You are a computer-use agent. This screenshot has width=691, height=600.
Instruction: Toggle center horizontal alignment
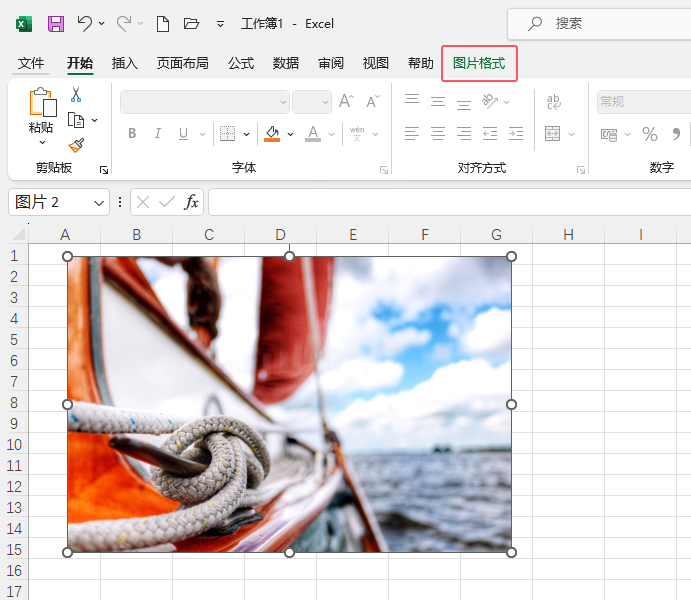click(438, 133)
